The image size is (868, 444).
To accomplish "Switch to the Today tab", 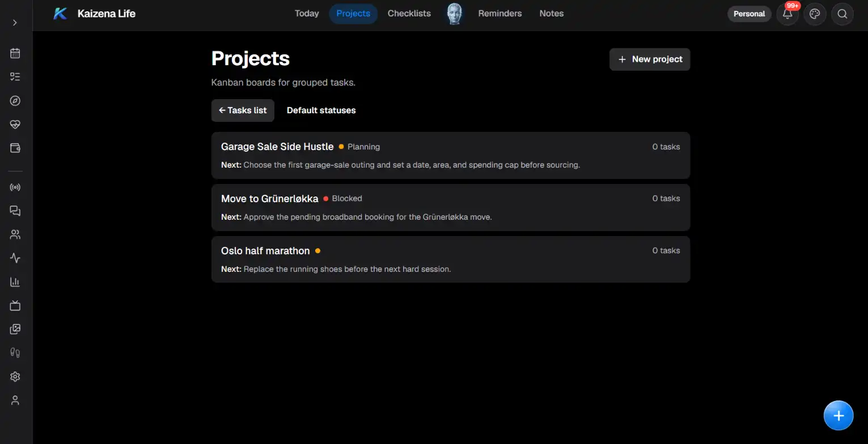I will coord(307,14).
